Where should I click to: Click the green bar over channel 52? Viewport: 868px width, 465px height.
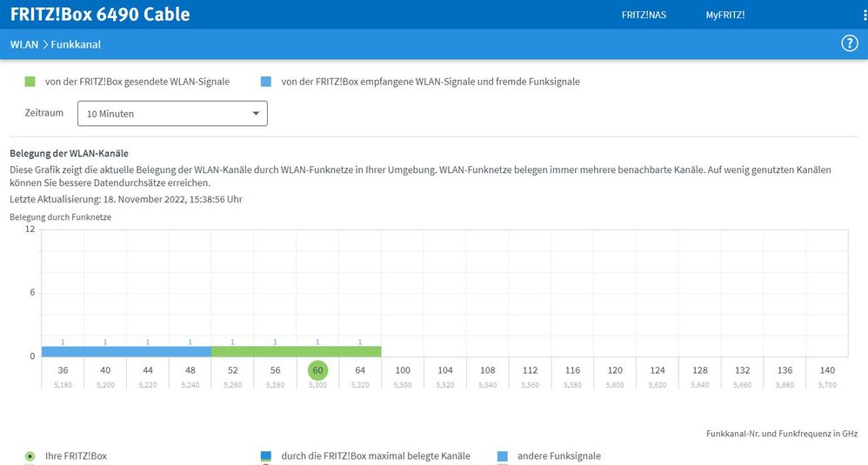tap(232, 352)
